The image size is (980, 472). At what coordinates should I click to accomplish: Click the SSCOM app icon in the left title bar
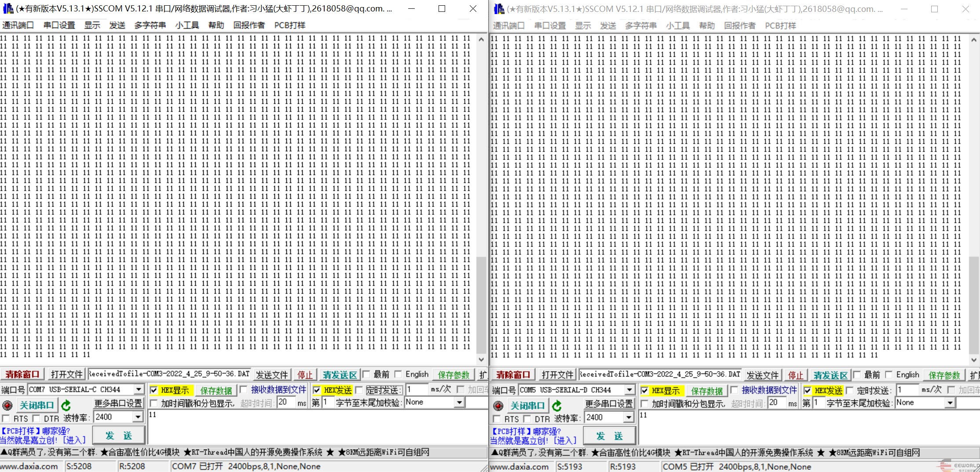8,8
